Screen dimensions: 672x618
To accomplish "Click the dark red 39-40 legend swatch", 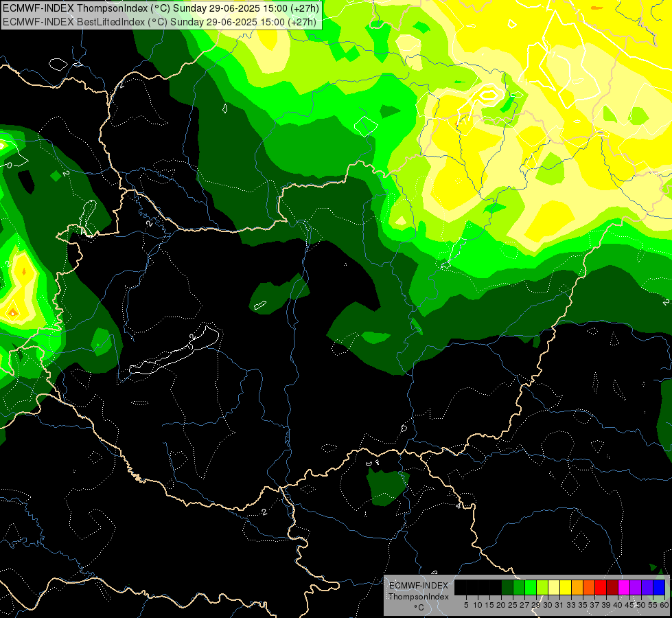I will tap(612, 588).
